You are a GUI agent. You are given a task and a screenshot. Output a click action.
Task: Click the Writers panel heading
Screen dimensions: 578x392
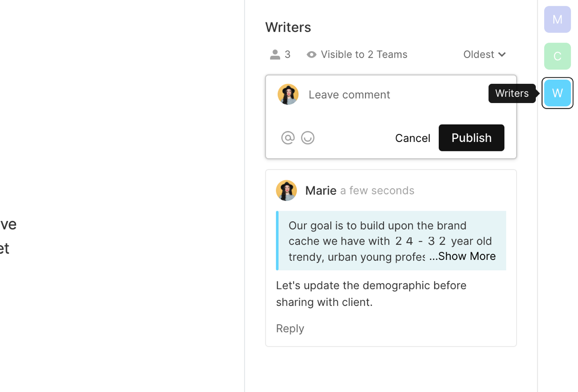[x=288, y=27]
